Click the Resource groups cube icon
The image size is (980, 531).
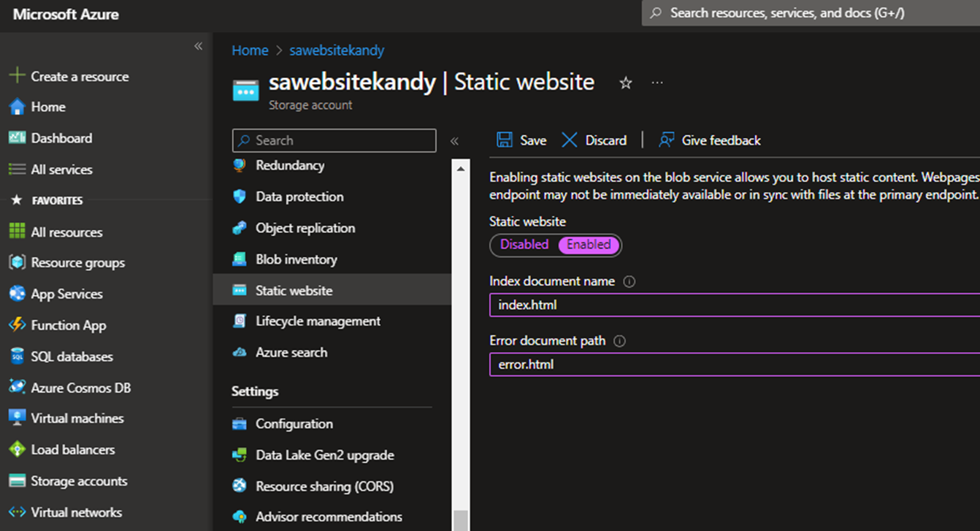click(x=17, y=262)
